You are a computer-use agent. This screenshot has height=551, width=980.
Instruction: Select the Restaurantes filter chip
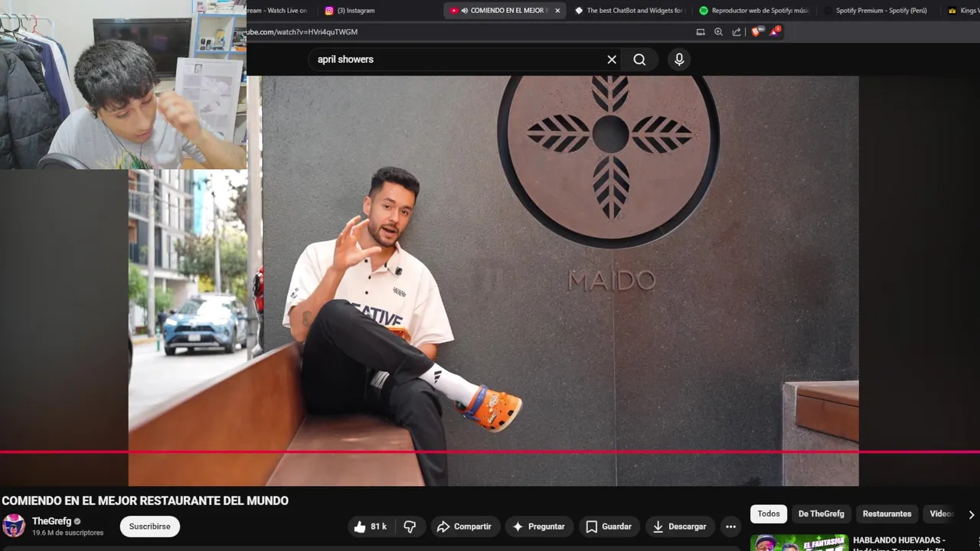[887, 514]
